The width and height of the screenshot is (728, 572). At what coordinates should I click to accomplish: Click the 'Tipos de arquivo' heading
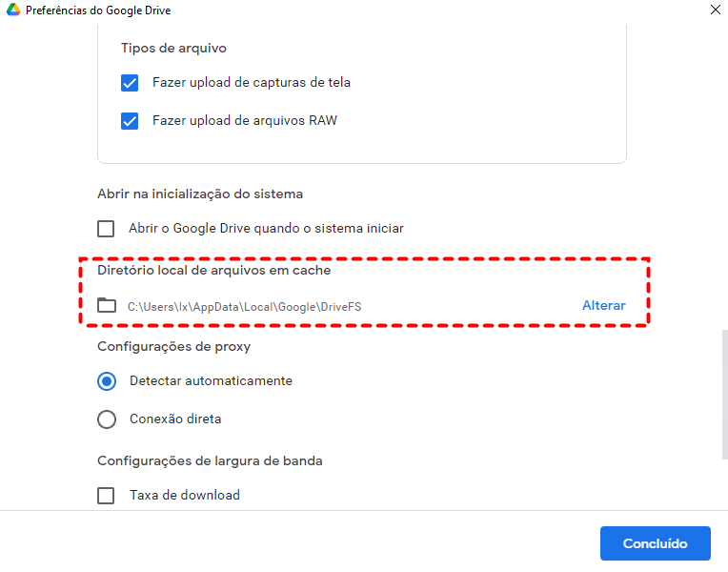pyautogui.click(x=173, y=48)
